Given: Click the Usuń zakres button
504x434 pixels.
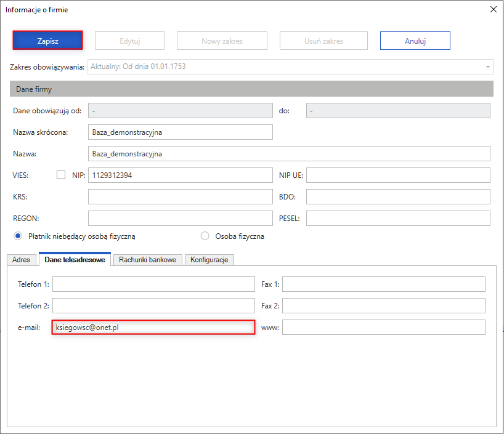Looking at the screenshot, I should [x=323, y=41].
